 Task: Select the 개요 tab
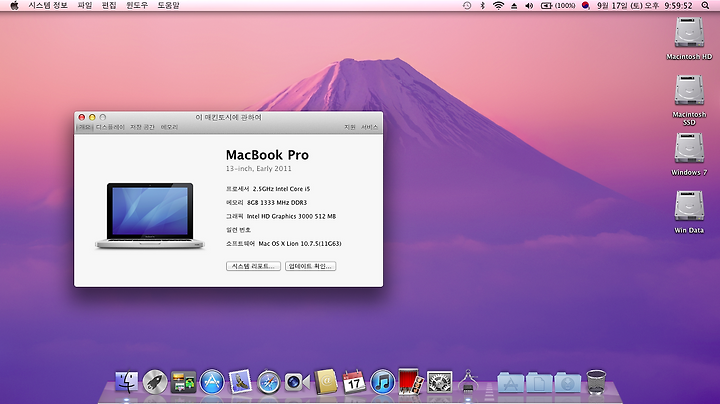(x=85, y=127)
